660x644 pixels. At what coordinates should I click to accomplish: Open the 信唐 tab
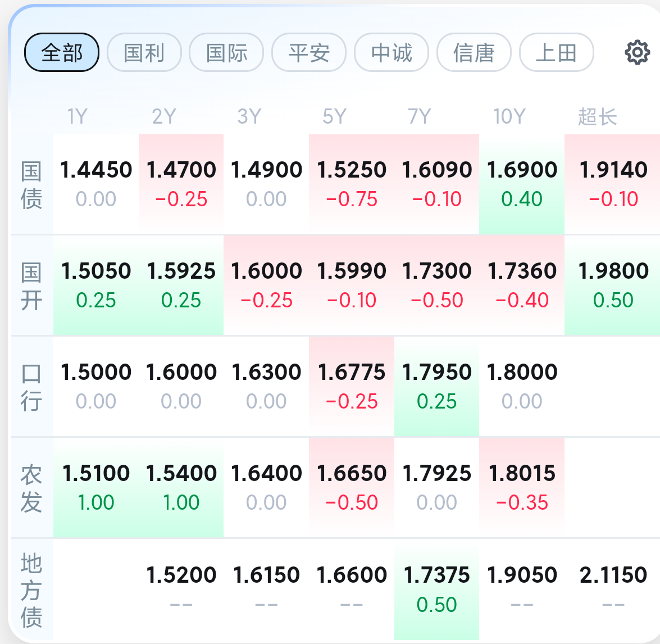[x=474, y=53]
